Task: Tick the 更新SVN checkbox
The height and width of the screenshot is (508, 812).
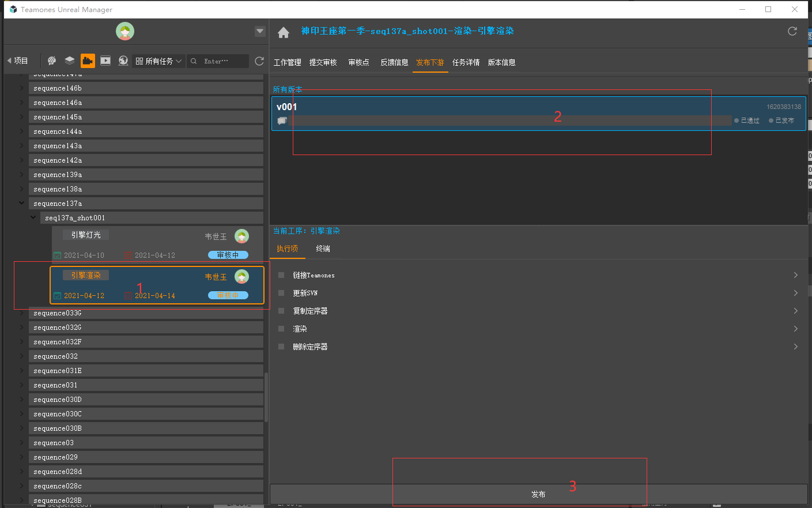Action: (x=281, y=293)
